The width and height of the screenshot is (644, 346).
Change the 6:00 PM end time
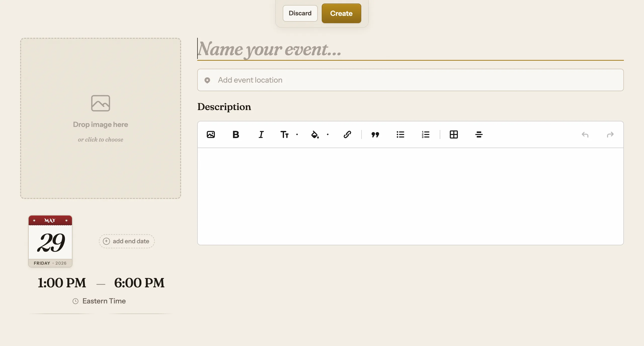pos(139,283)
